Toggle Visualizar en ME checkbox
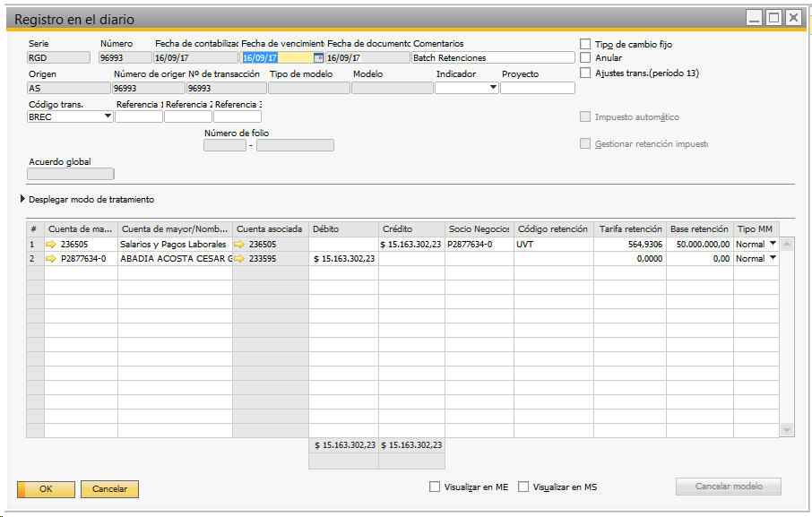 click(435, 487)
